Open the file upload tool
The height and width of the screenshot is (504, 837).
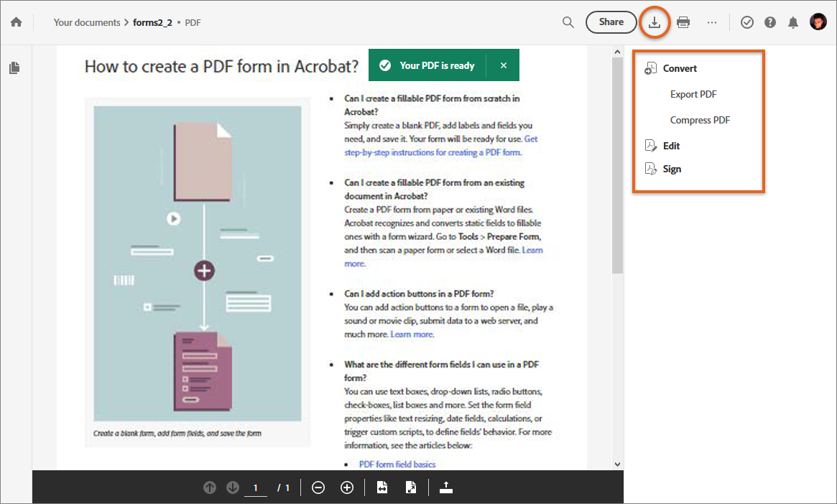point(445,487)
